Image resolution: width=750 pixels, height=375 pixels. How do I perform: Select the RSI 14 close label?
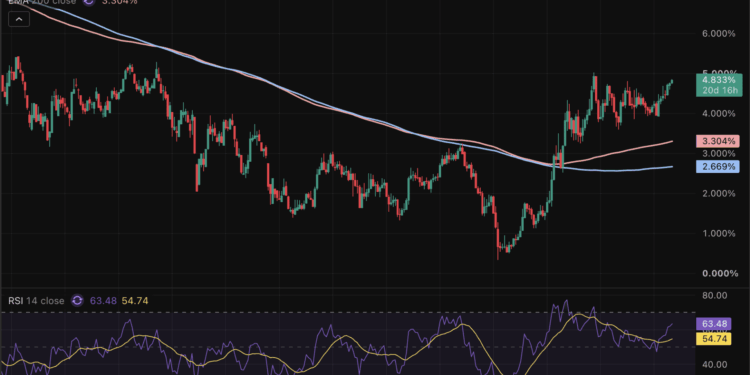tap(36, 301)
